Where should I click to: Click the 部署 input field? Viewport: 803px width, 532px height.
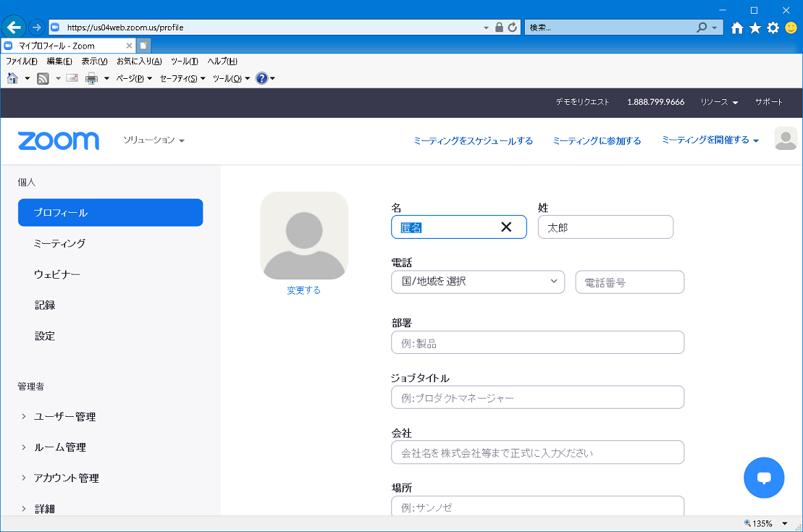537,342
